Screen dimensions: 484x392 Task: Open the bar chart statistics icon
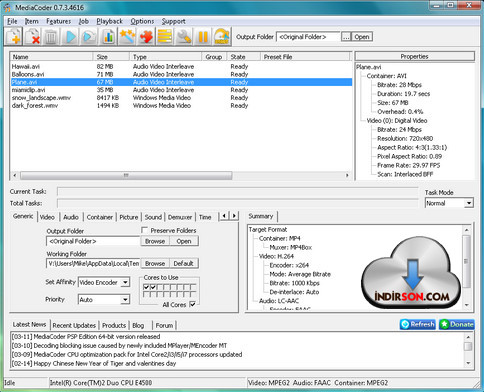tap(108, 36)
